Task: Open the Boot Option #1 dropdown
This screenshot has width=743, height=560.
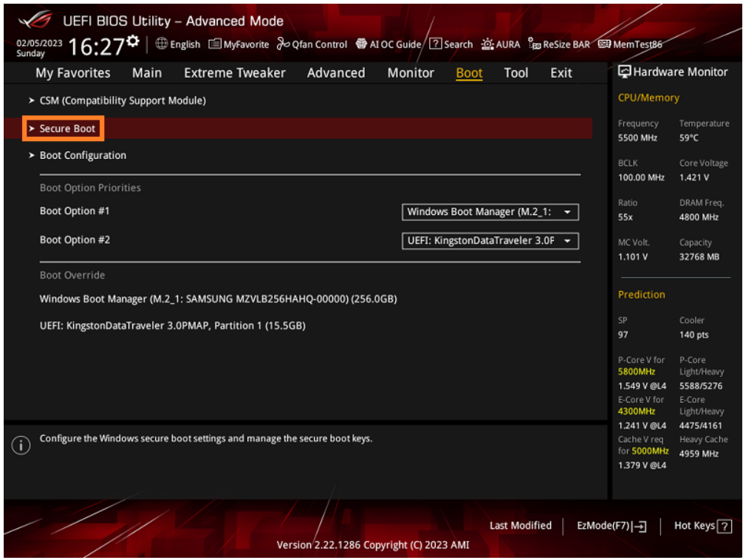Action: [490, 212]
